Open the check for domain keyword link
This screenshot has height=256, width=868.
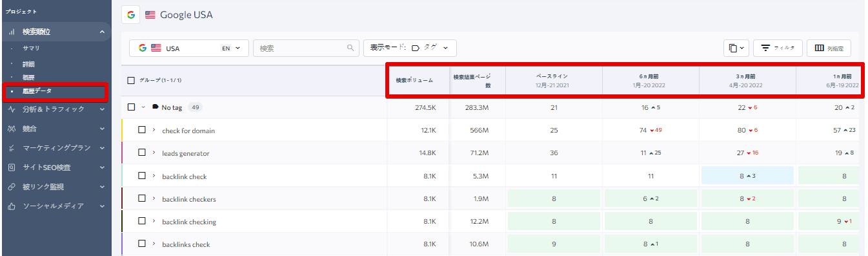tap(188, 131)
